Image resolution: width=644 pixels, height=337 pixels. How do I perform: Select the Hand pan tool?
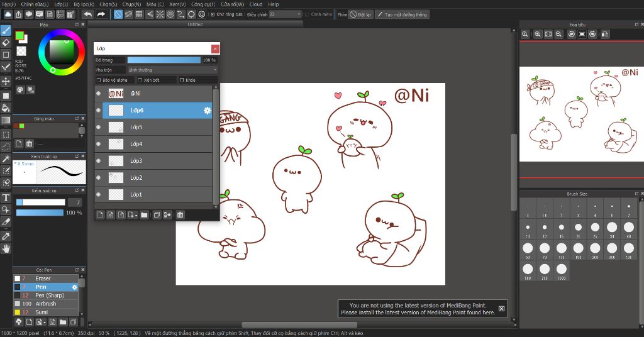tap(6, 248)
